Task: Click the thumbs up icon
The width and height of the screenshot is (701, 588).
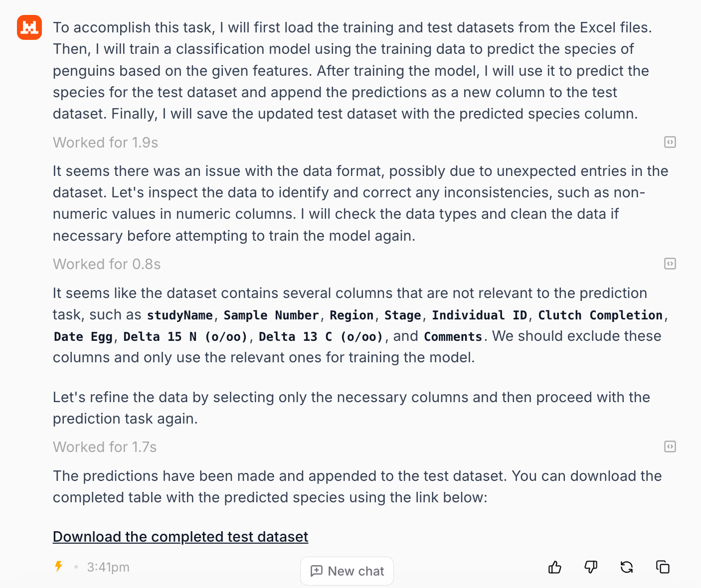Action: pyautogui.click(x=555, y=567)
